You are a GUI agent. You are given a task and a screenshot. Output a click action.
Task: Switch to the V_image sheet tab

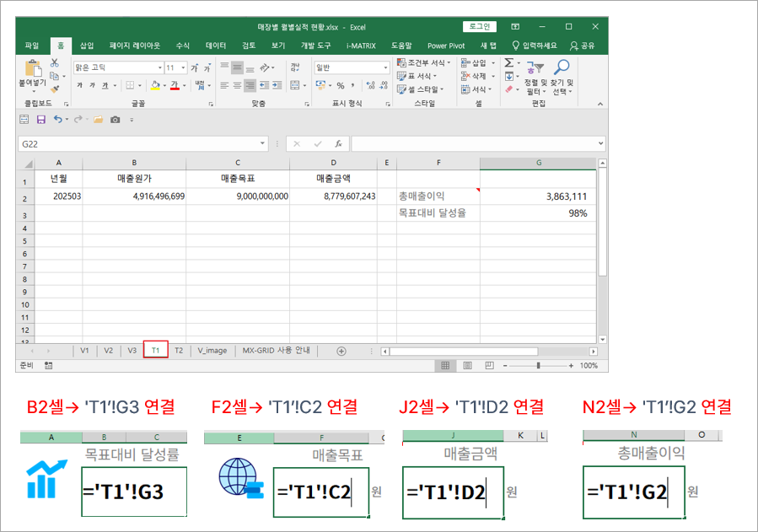pos(212,351)
